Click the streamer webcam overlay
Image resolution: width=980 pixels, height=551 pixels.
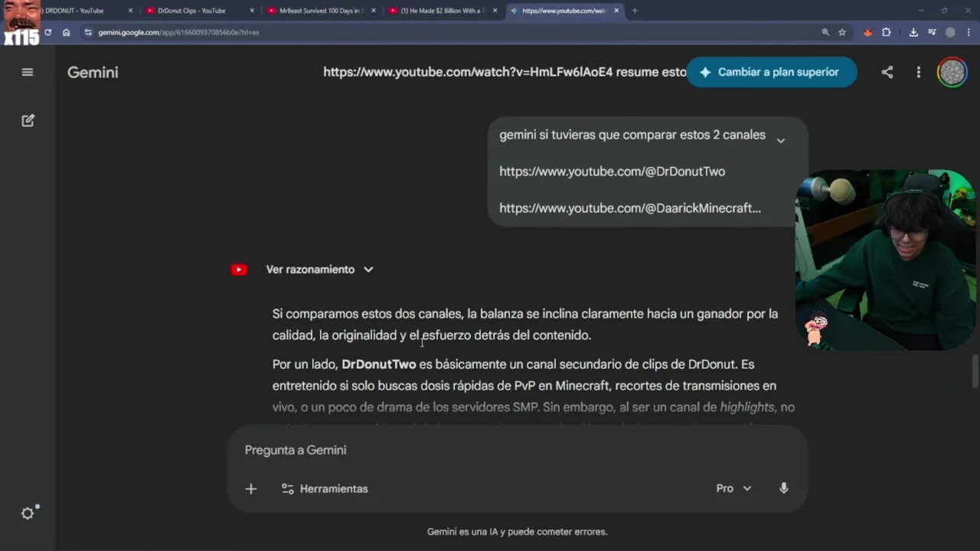point(885,260)
